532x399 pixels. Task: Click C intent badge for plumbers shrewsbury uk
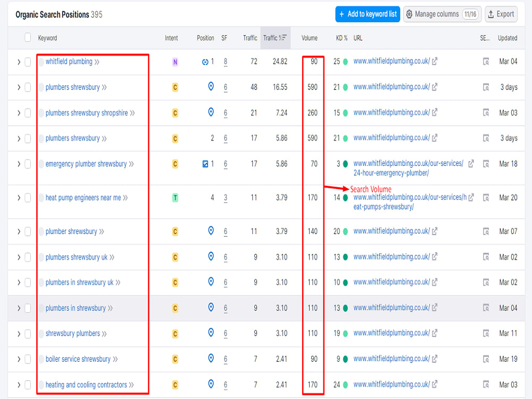(x=175, y=257)
